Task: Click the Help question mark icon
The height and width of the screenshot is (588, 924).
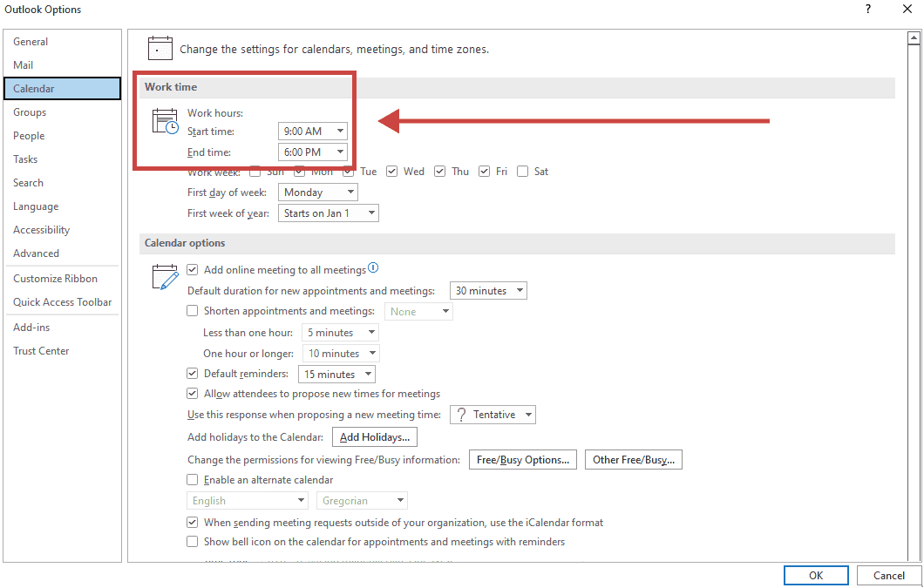Action: (x=868, y=9)
